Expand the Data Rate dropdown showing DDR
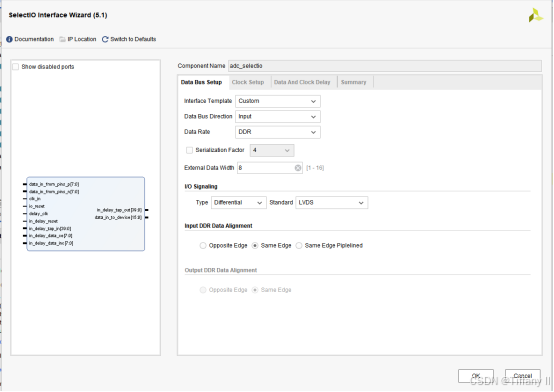The image size is (554, 392). tap(278, 132)
